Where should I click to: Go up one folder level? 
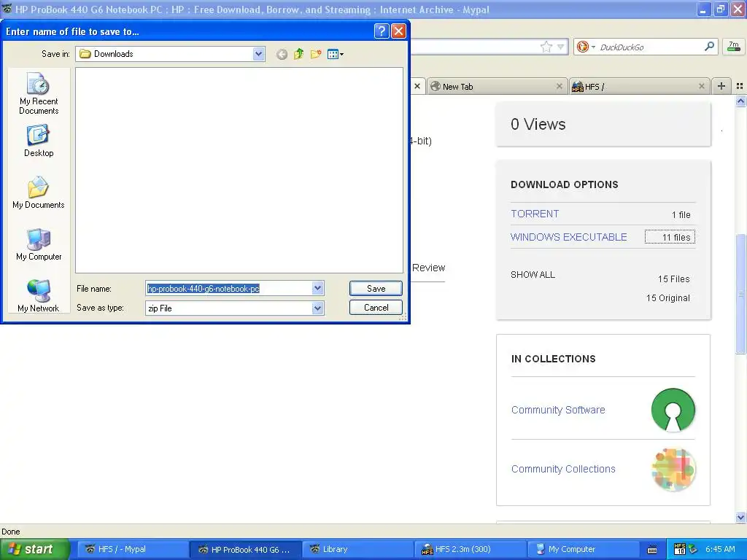tap(298, 54)
